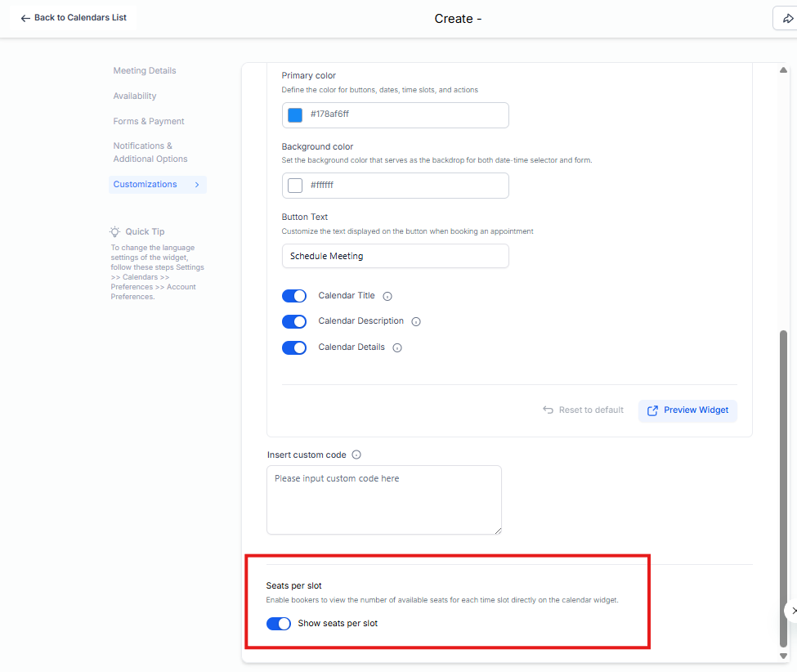The height and width of the screenshot is (672, 797).
Task: Toggle the Calendar Details switch
Action: click(294, 347)
